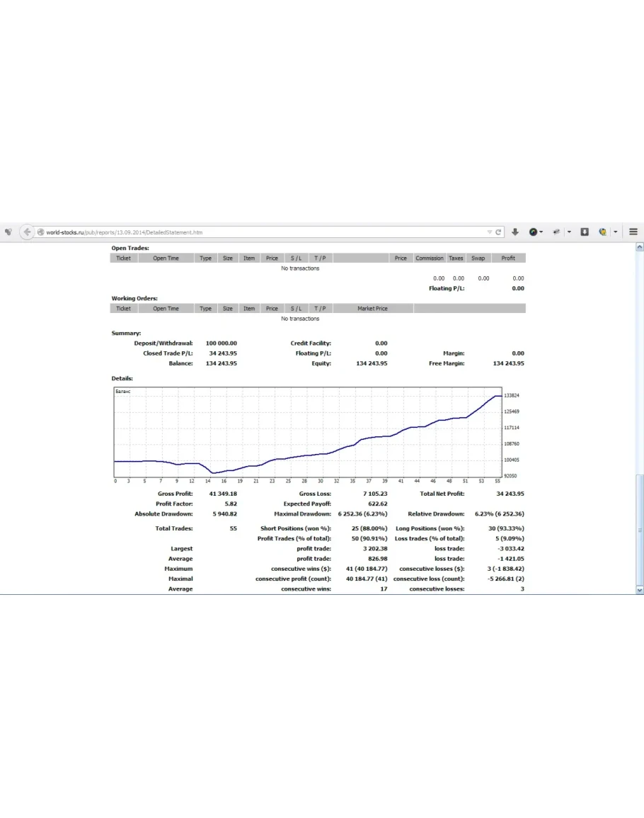644x818 pixels.
Task: Click the colorful round extension icon
Action: pos(532,232)
